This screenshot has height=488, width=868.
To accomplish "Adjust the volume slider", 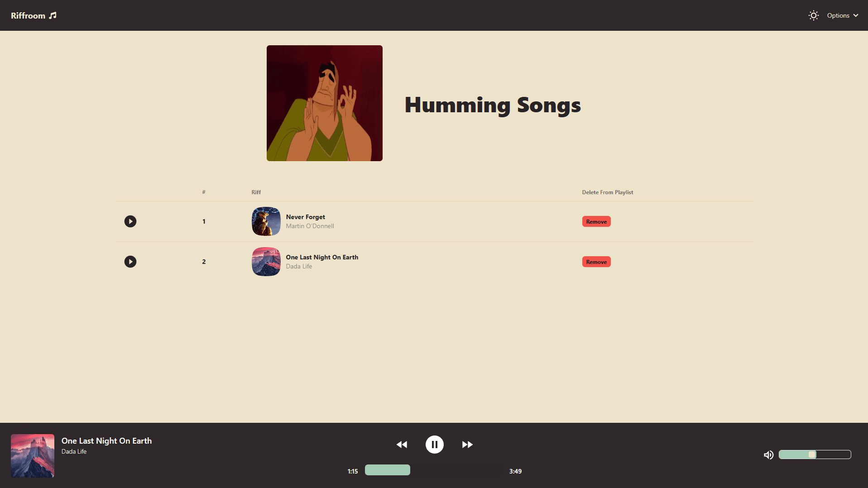I will (x=815, y=455).
